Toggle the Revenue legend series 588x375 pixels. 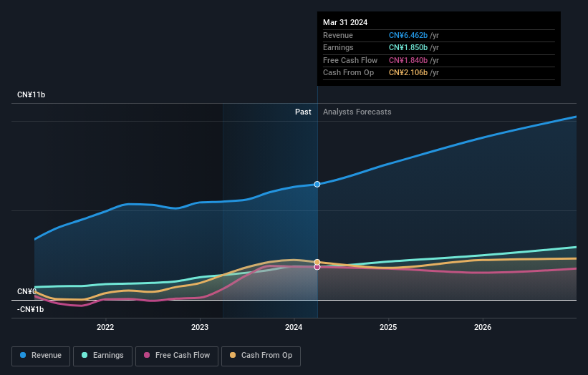41,356
